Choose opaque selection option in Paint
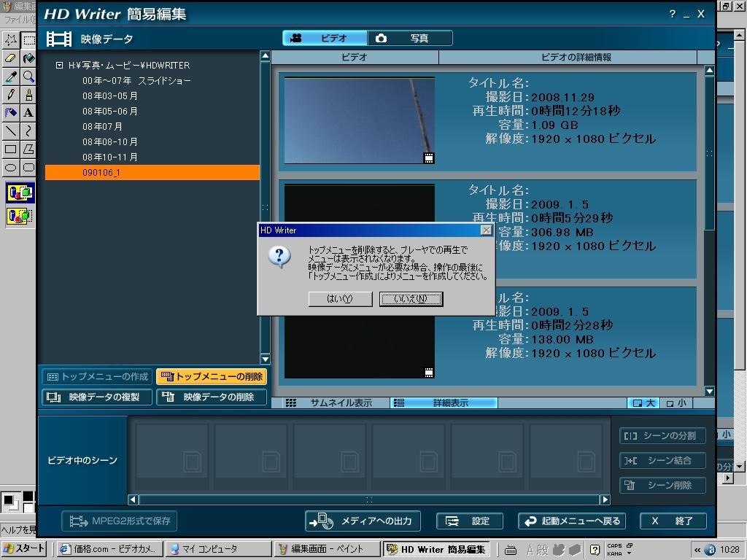 [x=20, y=192]
